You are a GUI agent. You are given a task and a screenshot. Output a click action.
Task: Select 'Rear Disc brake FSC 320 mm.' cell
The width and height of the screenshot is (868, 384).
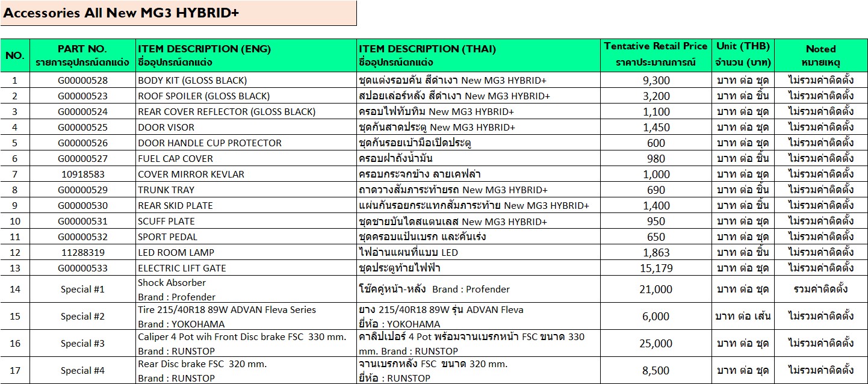tap(247, 370)
